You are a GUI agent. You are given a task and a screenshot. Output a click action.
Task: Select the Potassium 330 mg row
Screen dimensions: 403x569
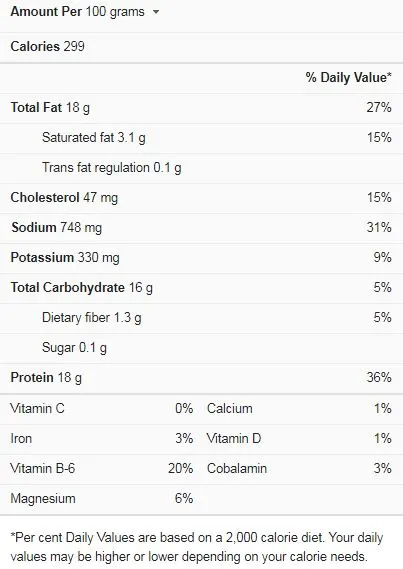point(201,258)
